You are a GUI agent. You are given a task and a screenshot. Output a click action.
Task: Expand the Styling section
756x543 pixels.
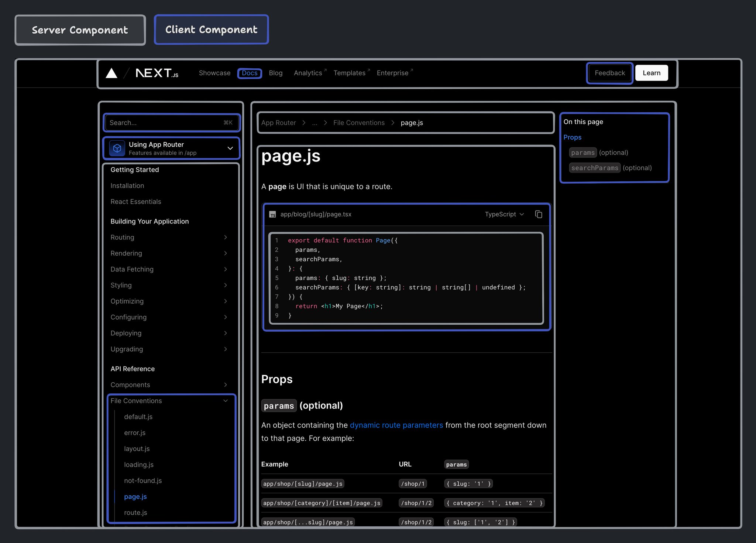click(168, 285)
